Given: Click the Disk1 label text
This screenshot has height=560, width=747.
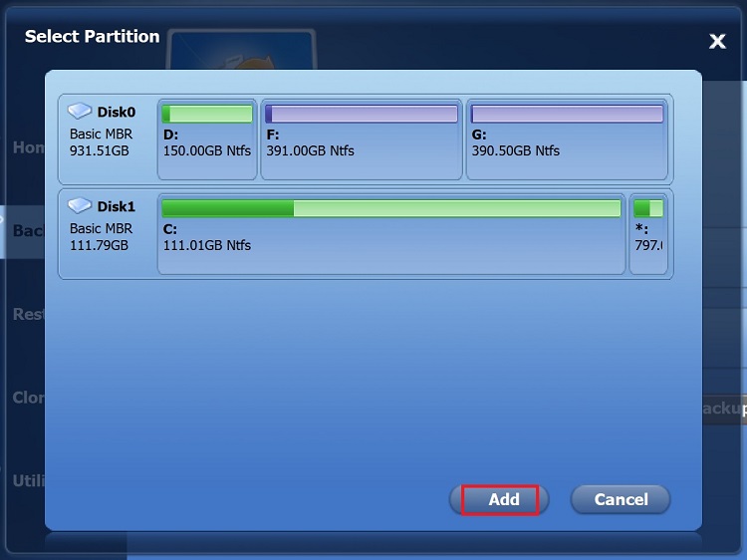Looking at the screenshot, I should coord(117,206).
